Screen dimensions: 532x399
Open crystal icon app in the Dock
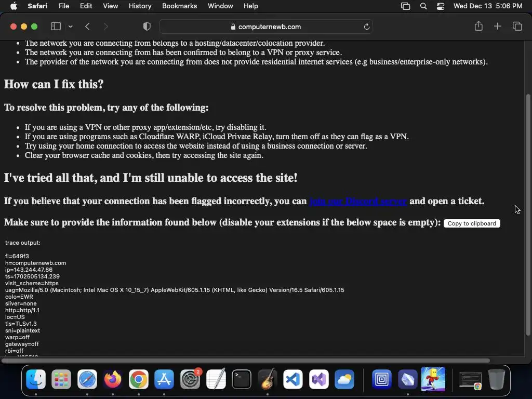407,379
